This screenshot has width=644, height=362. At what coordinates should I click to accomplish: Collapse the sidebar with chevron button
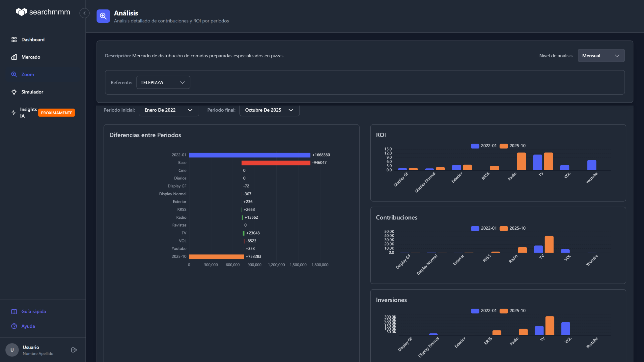(84, 13)
